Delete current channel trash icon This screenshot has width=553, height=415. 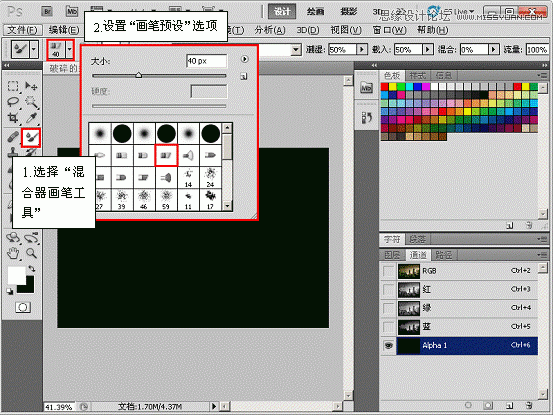[x=529, y=405]
